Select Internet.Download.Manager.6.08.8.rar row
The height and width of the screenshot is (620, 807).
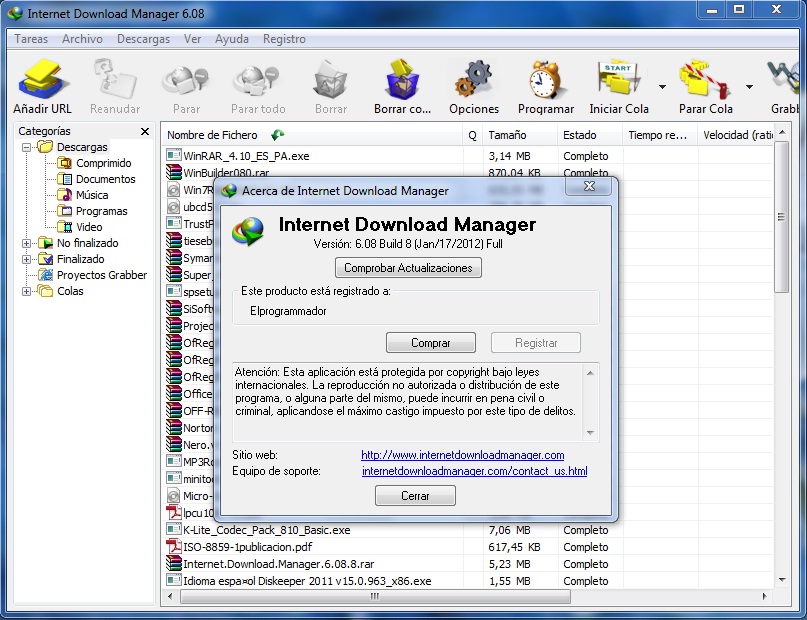[x=468, y=564]
